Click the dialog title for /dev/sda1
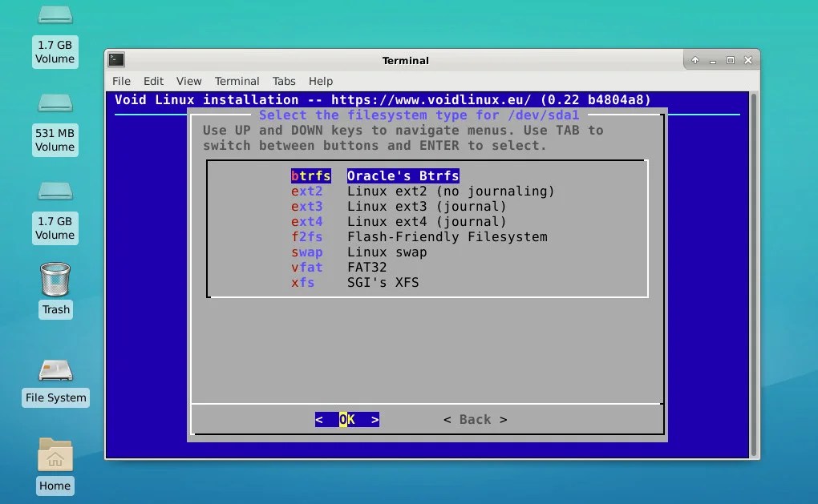Image resolution: width=818 pixels, height=504 pixels. coord(419,115)
